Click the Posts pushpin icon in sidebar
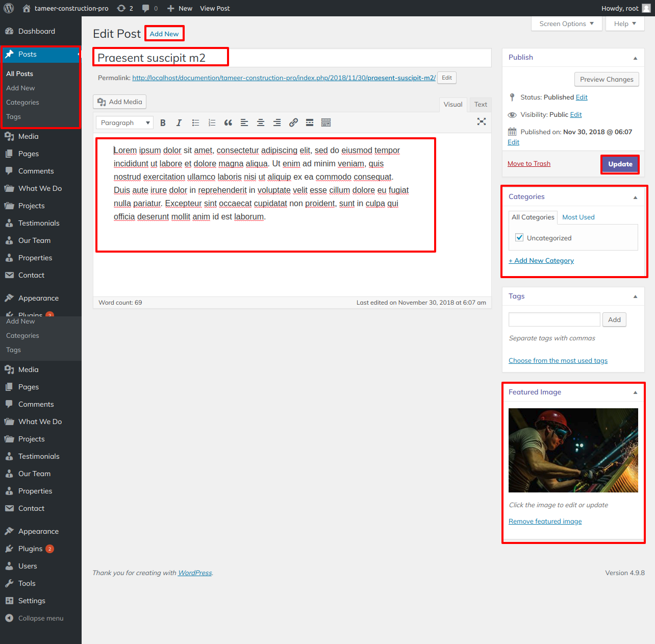655x644 pixels. 9,54
